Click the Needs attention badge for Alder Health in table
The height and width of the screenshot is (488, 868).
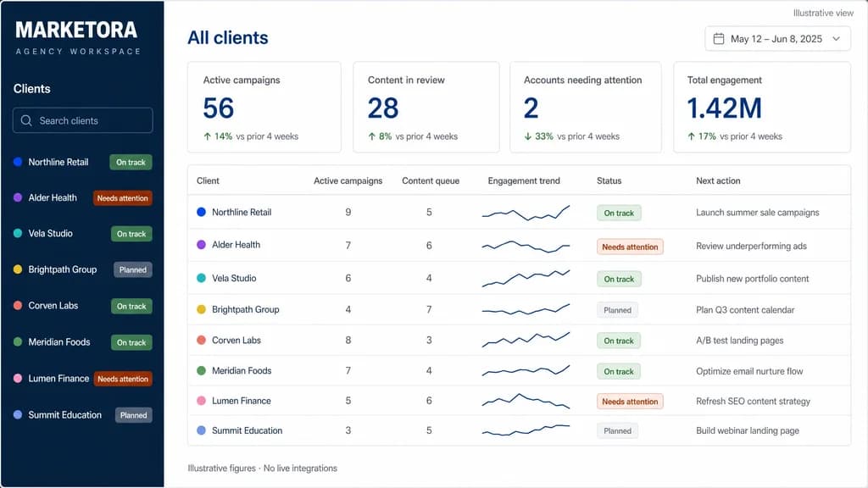(x=630, y=247)
